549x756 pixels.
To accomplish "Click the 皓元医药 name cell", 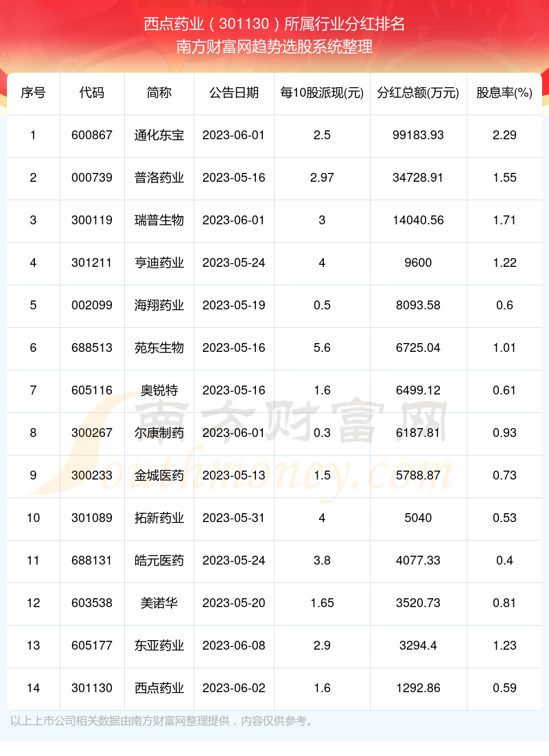I will point(159,560).
